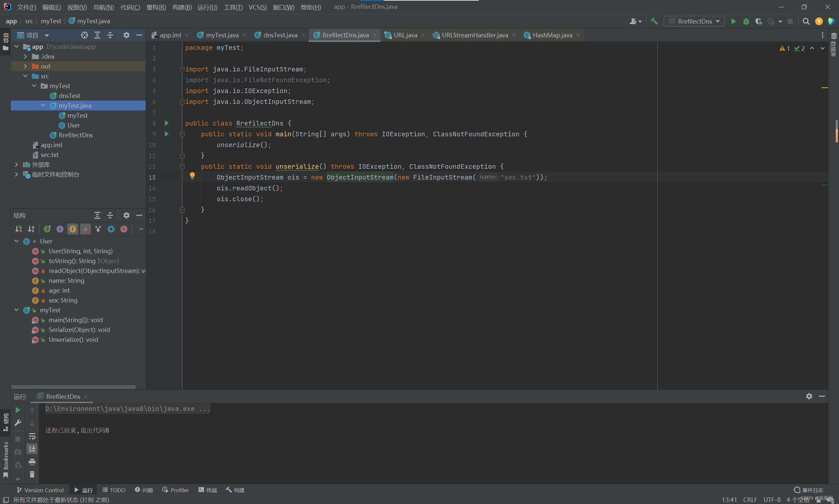Switch to the HashMap.java editor tab
This screenshot has height=504, width=839.
552,35
